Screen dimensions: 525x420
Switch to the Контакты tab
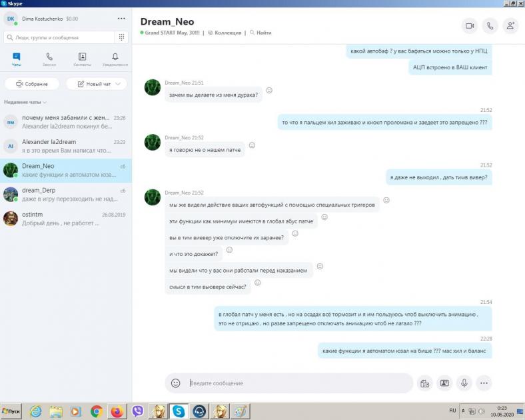click(x=82, y=59)
